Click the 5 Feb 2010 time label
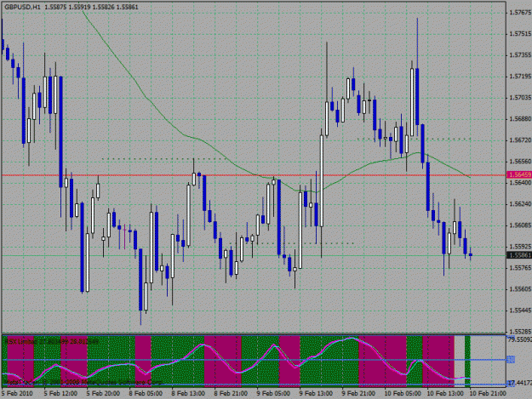Viewport: 532px width, 399px height. pyautogui.click(x=17, y=393)
